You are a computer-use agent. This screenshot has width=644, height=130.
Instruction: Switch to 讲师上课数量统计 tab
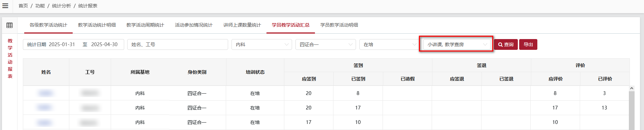(242, 25)
